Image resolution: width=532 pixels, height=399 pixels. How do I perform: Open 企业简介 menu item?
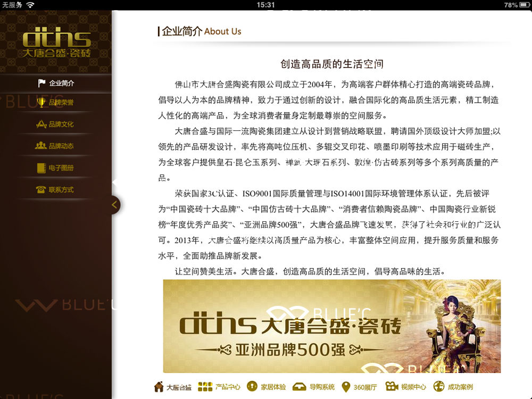click(56, 83)
